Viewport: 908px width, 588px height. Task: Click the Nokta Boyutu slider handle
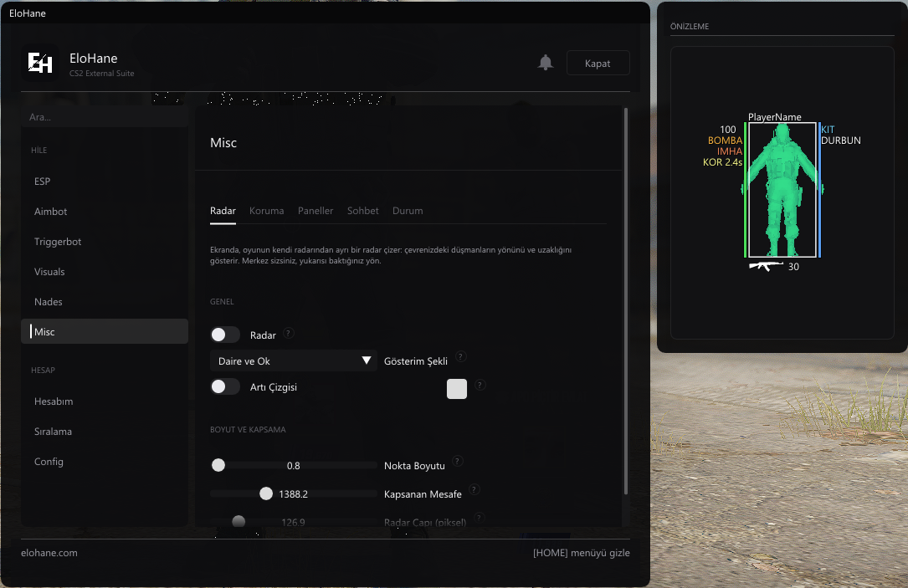(x=218, y=465)
